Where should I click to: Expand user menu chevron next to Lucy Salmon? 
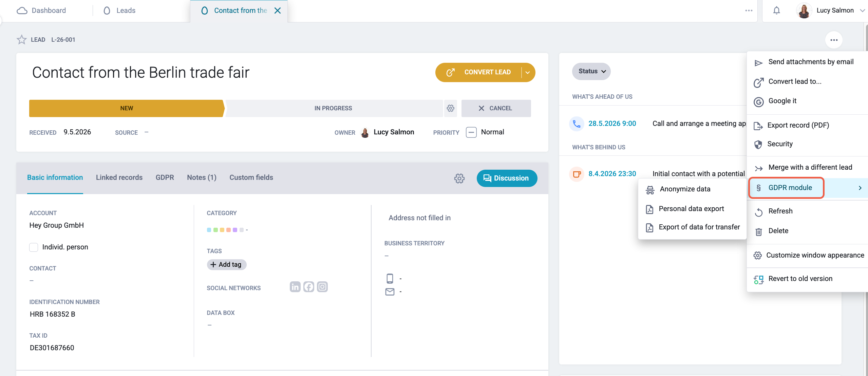862,11
